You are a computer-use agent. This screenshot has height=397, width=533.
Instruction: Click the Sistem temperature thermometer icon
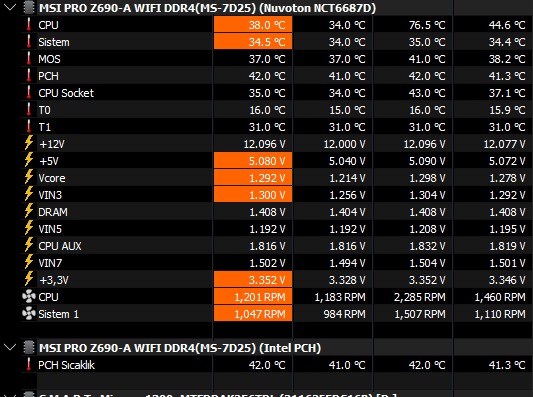(29, 41)
